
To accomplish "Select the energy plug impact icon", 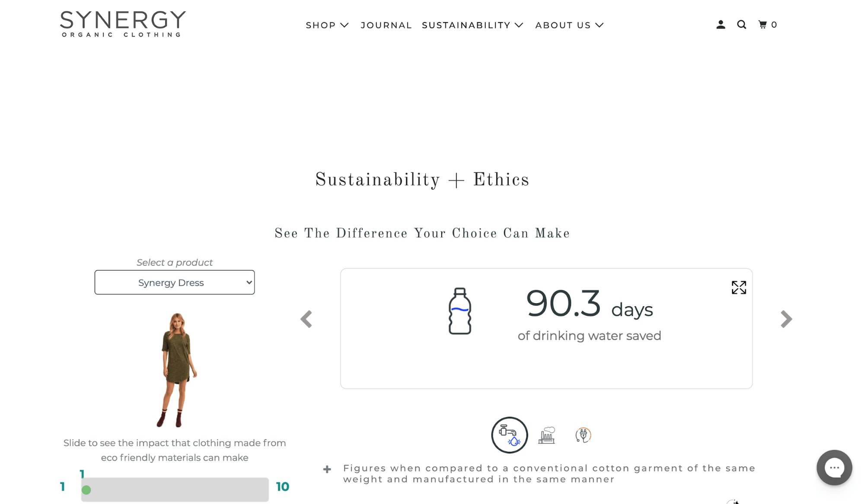I will click(x=583, y=435).
